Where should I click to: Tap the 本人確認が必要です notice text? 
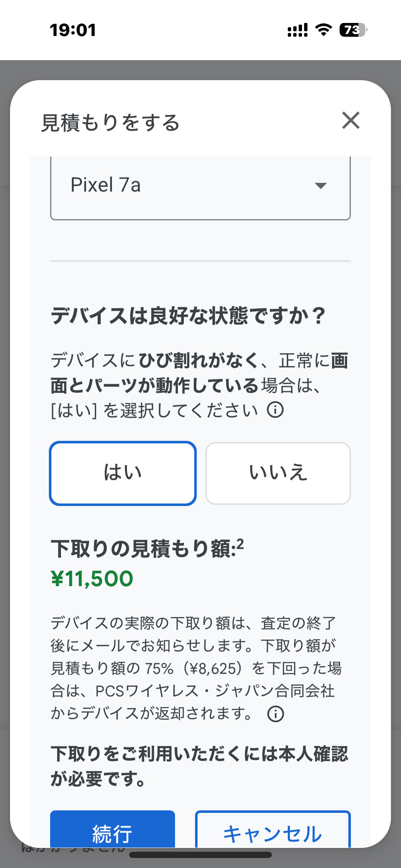[x=200, y=766]
